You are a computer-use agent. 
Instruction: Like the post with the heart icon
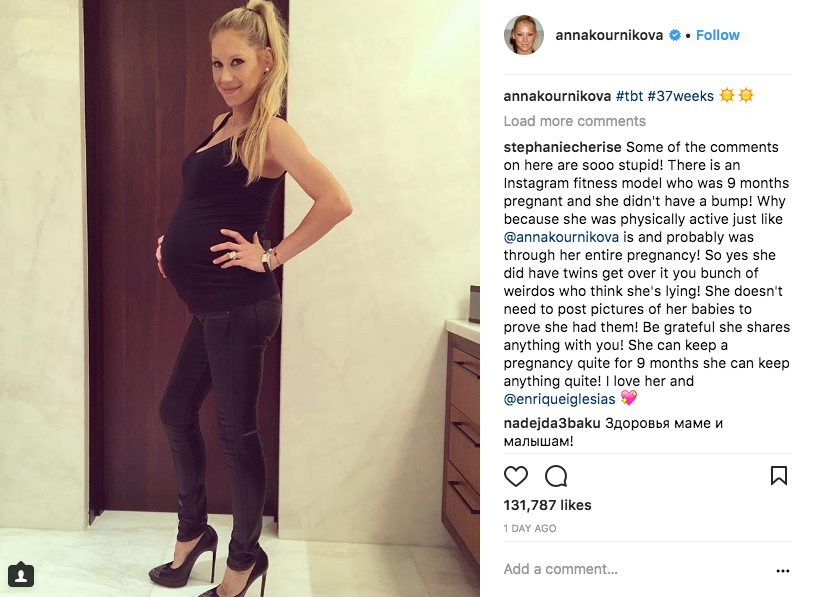coord(516,476)
